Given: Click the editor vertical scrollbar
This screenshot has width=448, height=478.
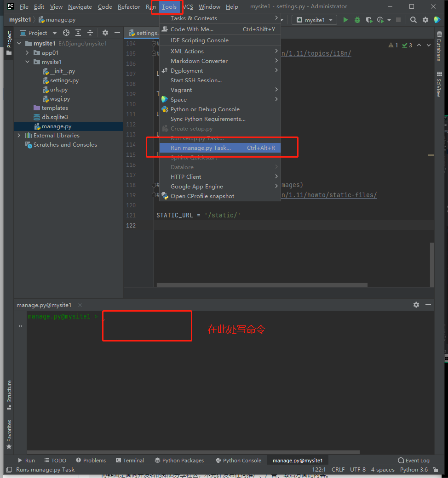Looking at the screenshot, I should click(432, 264).
